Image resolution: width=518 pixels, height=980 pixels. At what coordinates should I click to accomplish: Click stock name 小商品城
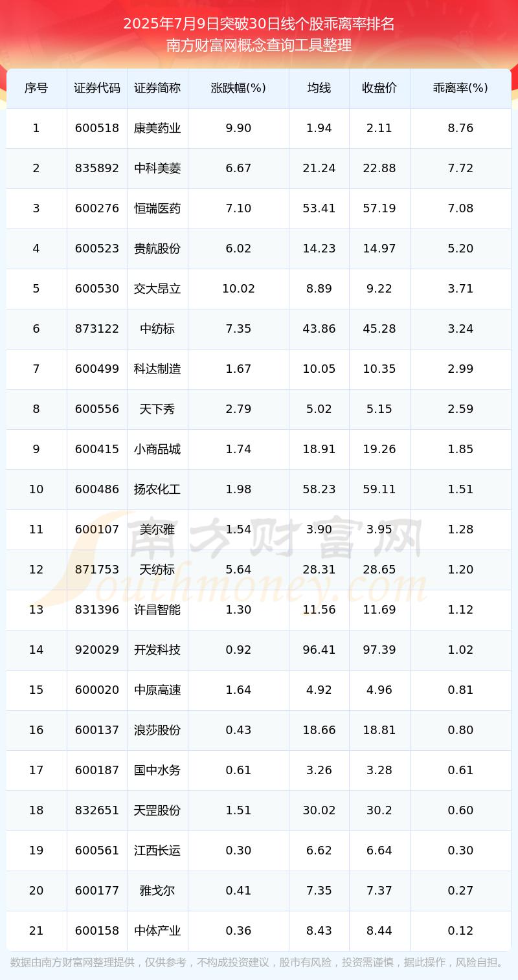157,449
